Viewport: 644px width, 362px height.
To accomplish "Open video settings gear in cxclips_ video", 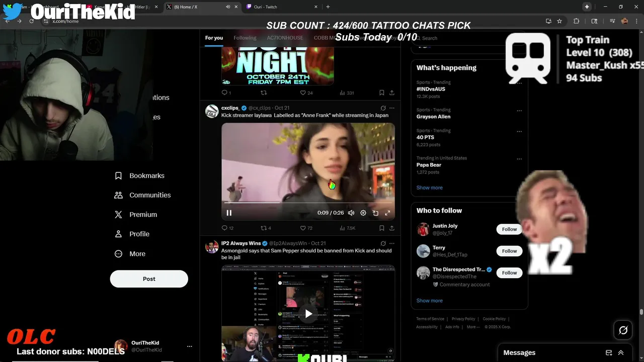I will tap(363, 213).
